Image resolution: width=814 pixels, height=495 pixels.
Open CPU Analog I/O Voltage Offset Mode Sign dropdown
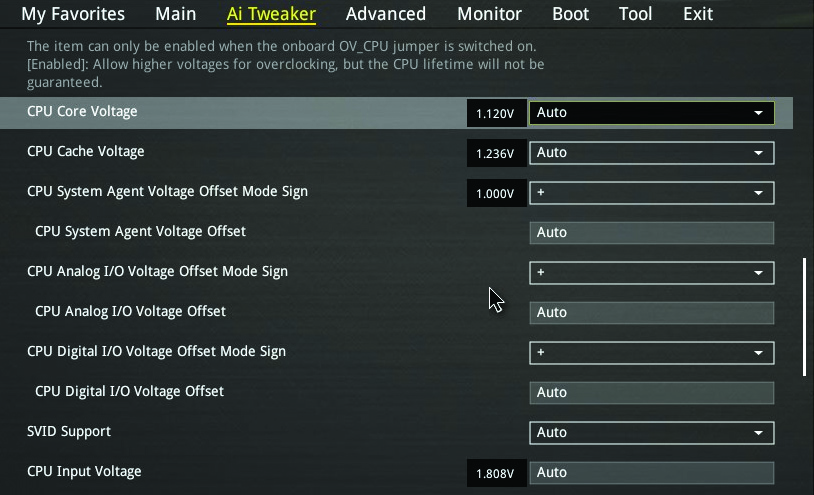pyautogui.click(x=652, y=272)
